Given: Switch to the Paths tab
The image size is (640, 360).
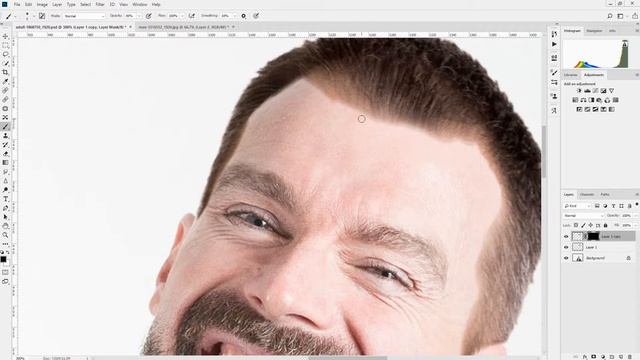Looking at the screenshot, I should click(605, 195).
